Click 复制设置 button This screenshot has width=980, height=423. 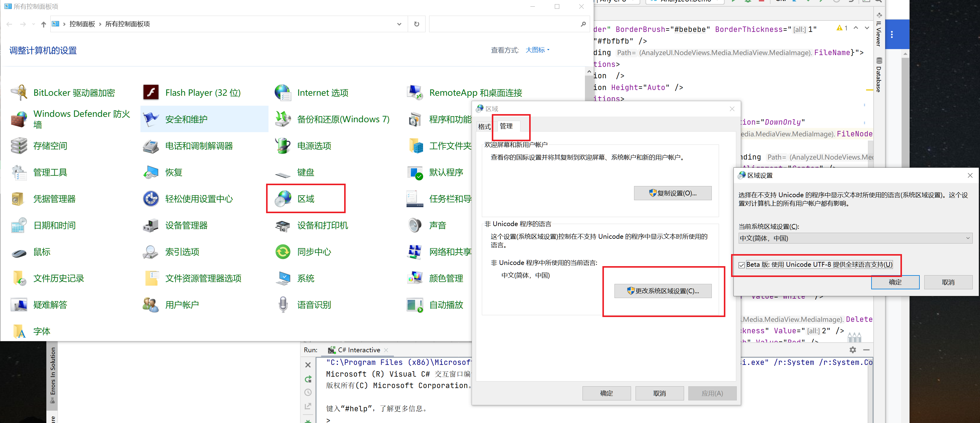[672, 193]
